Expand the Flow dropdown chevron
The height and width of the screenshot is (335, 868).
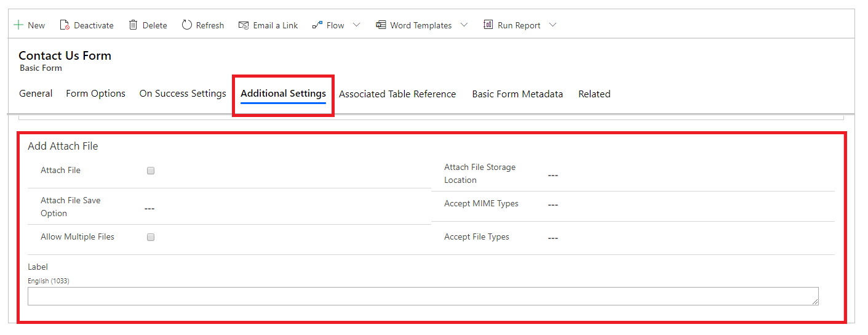click(x=356, y=25)
